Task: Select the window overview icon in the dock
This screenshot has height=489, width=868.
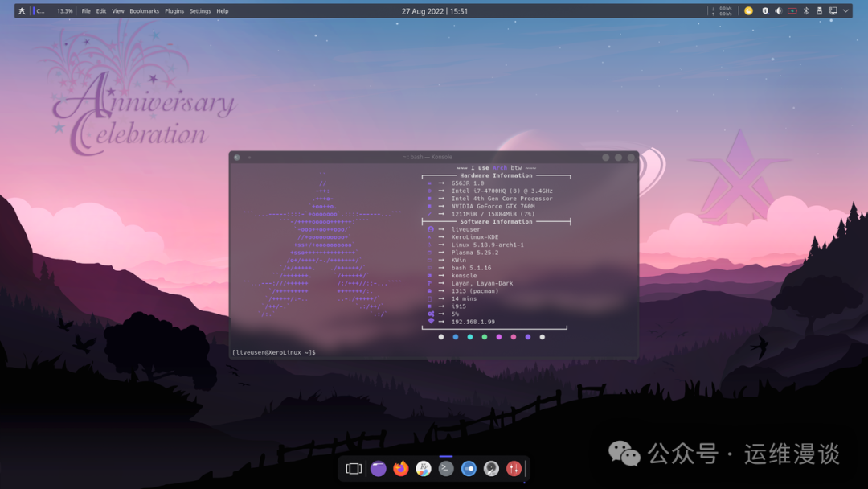Action: click(354, 469)
